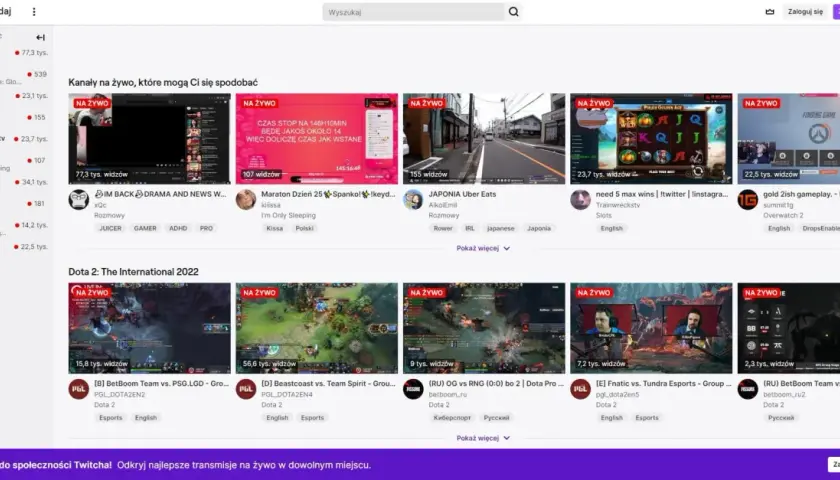This screenshot has width=840, height=480.
Task: Select the Kissa tag
Action: [275, 228]
